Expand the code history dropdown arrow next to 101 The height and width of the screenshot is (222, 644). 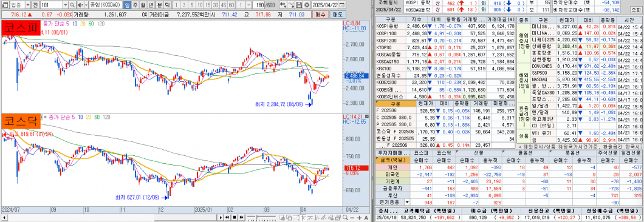[65, 5]
